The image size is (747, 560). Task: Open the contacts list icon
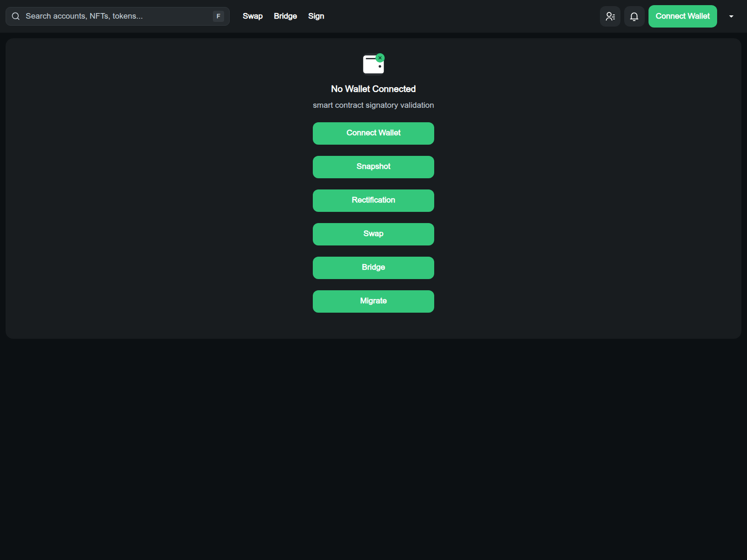point(610,16)
